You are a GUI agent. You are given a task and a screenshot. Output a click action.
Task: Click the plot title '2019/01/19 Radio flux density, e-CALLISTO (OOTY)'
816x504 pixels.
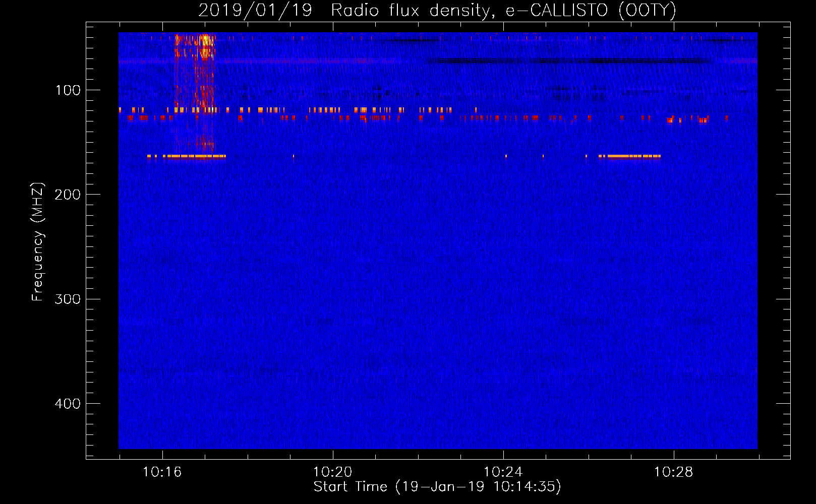(x=437, y=10)
